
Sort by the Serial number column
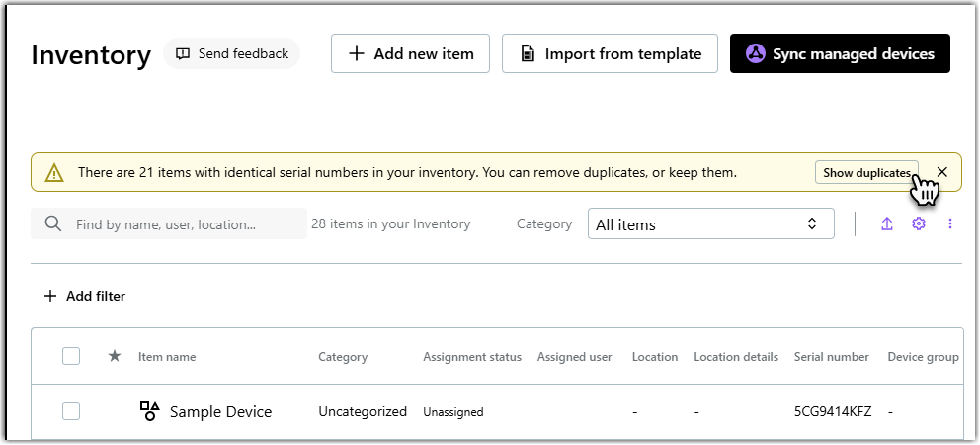pos(831,357)
